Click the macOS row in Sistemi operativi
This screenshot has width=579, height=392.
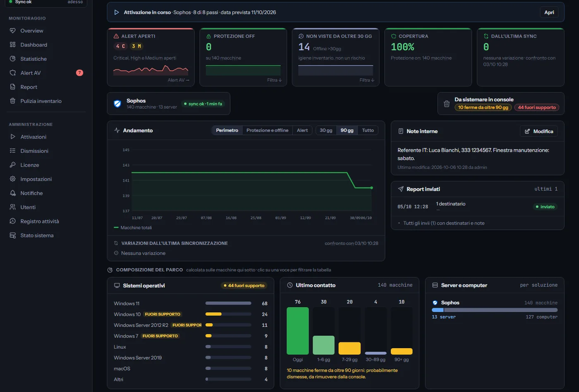pos(191,368)
